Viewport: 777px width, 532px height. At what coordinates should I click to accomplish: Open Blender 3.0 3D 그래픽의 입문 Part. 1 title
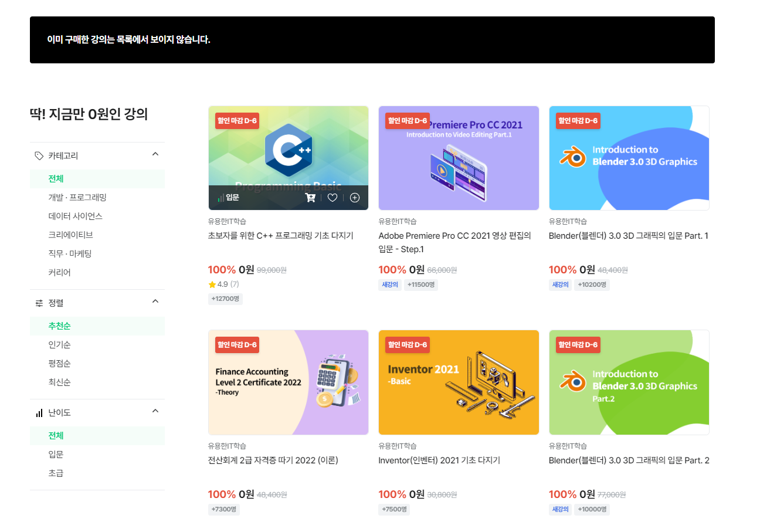pos(629,236)
